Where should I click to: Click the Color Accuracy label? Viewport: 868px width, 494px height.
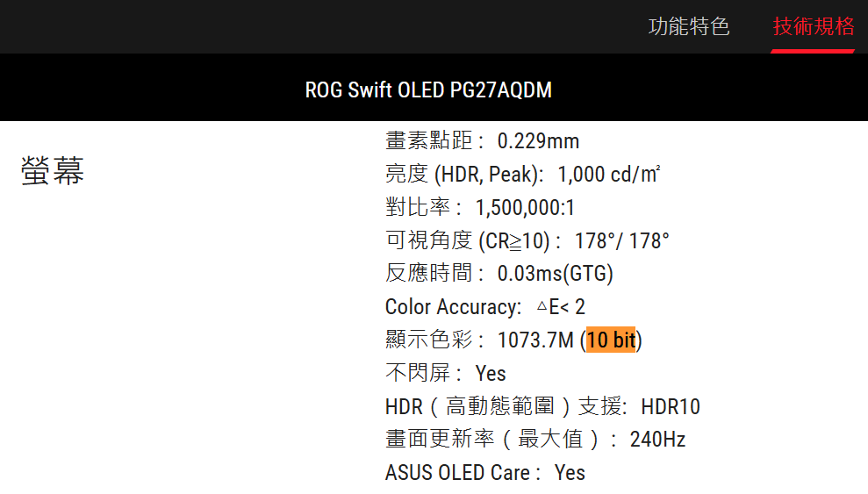coord(453,307)
